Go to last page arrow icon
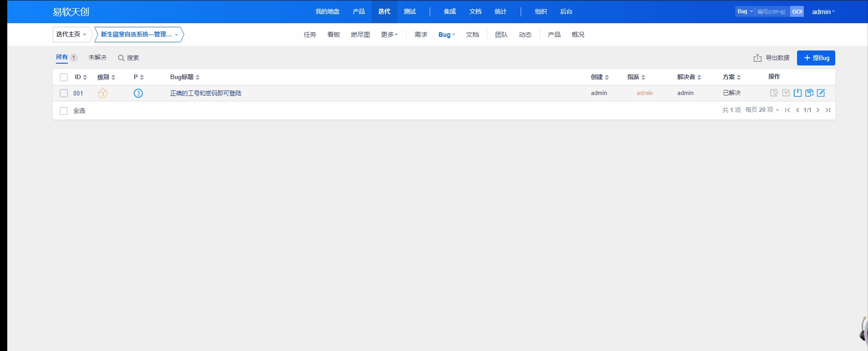Image resolution: width=868 pixels, height=351 pixels. [828, 110]
